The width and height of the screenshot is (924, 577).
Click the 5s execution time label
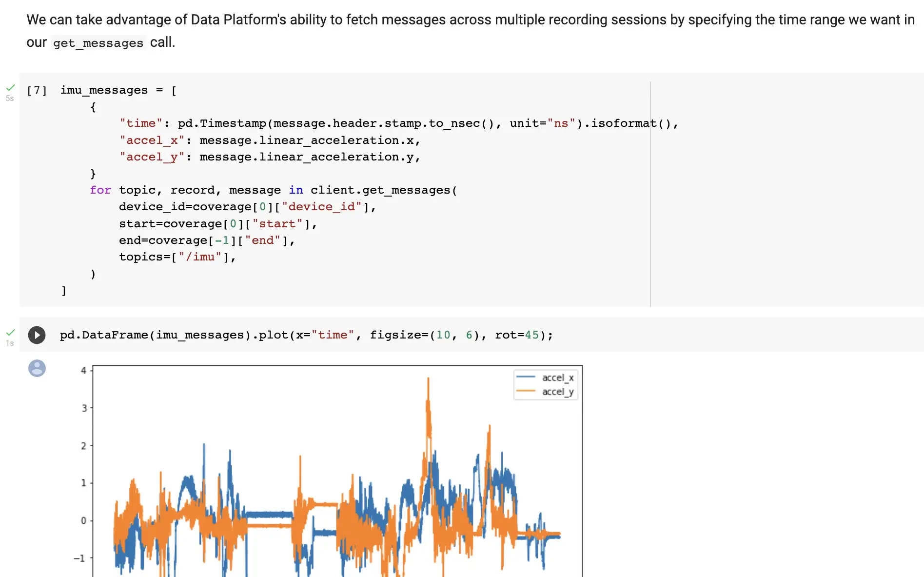point(10,98)
